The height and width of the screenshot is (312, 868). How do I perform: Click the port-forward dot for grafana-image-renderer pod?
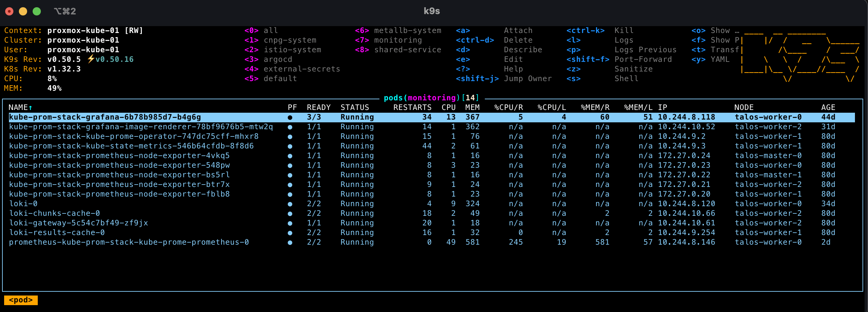tap(290, 127)
